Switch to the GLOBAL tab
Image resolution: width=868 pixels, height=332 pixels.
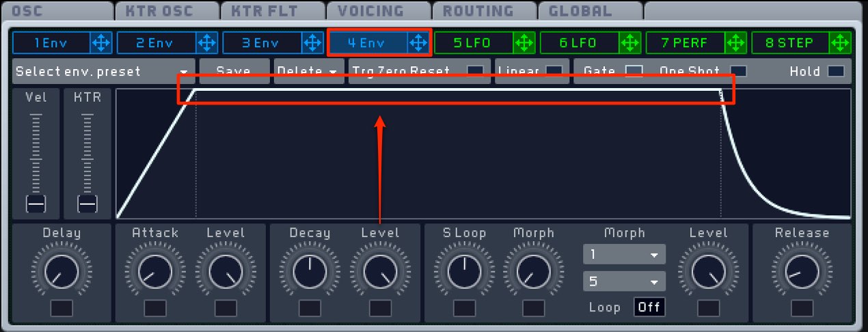[x=590, y=11]
